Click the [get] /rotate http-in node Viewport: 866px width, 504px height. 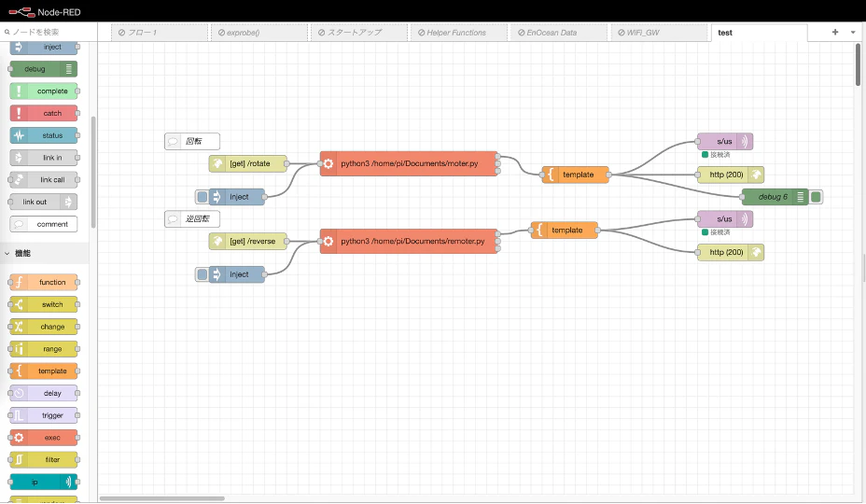pyautogui.click(x=247, y=163)
